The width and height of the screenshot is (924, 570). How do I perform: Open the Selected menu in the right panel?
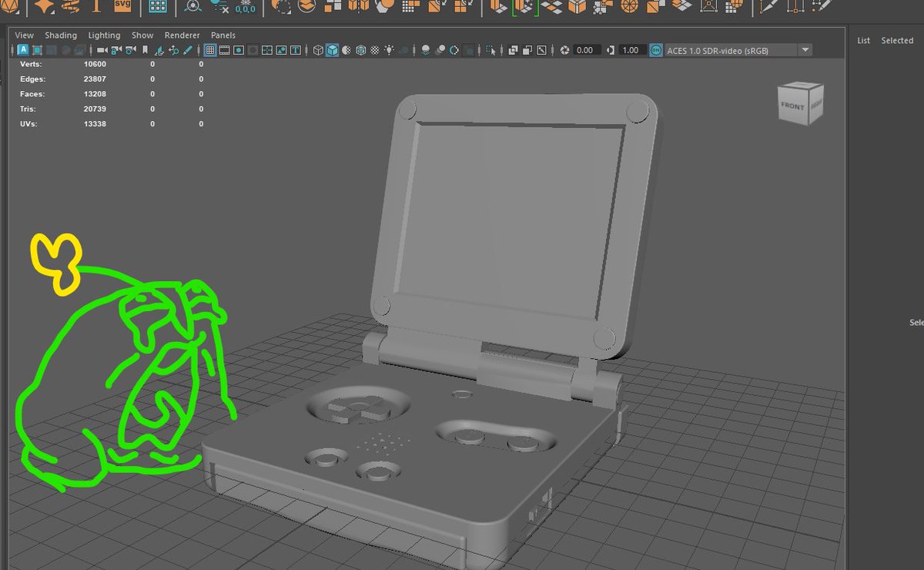click(x=897, y=41)
